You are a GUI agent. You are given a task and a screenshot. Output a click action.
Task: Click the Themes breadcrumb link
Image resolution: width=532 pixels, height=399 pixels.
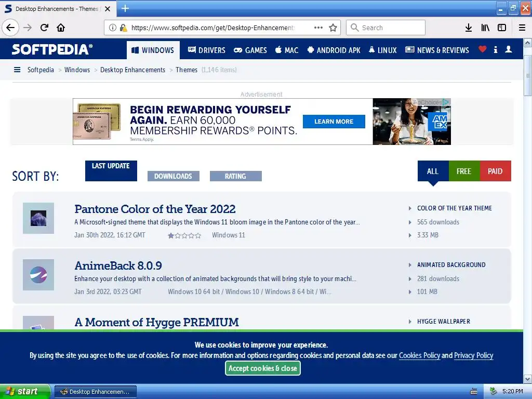(187, 70)
